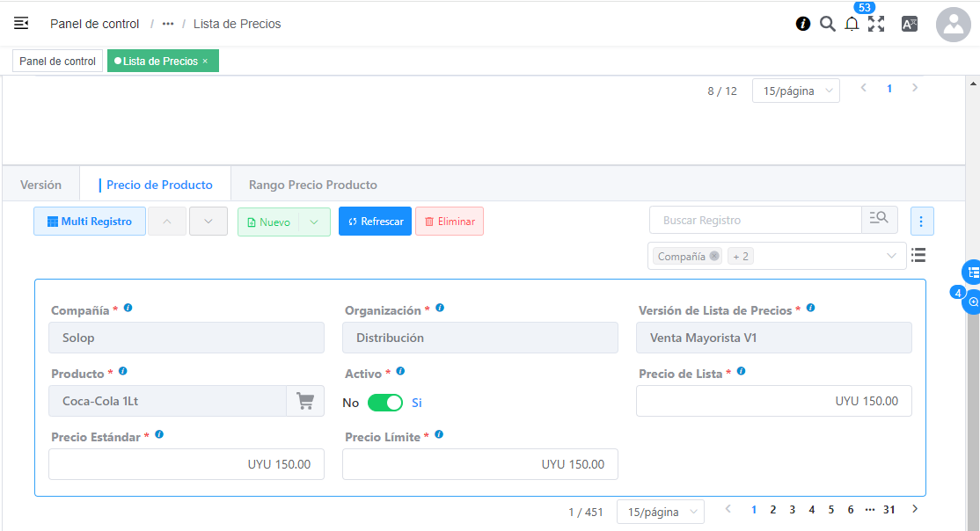Click the Precio de Lista input field
Viewport: 980px width, 531px height.
(x=773, y=401)
